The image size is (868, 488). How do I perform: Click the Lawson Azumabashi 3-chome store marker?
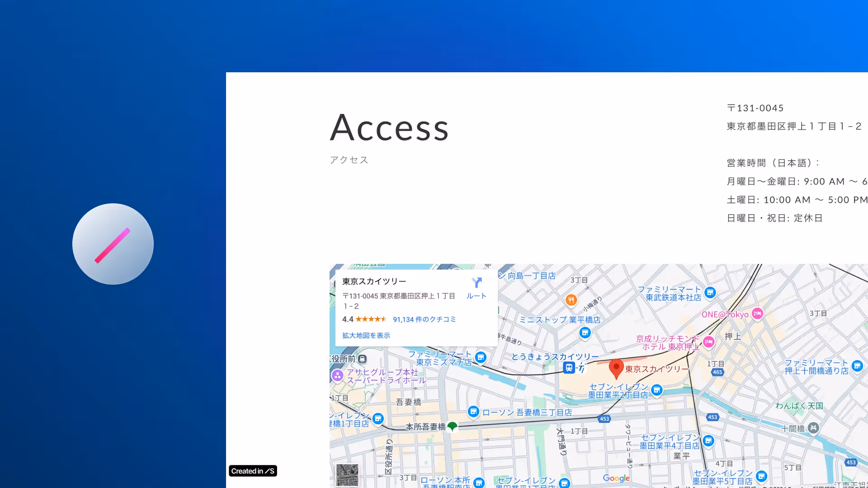(x=473, y=412)
